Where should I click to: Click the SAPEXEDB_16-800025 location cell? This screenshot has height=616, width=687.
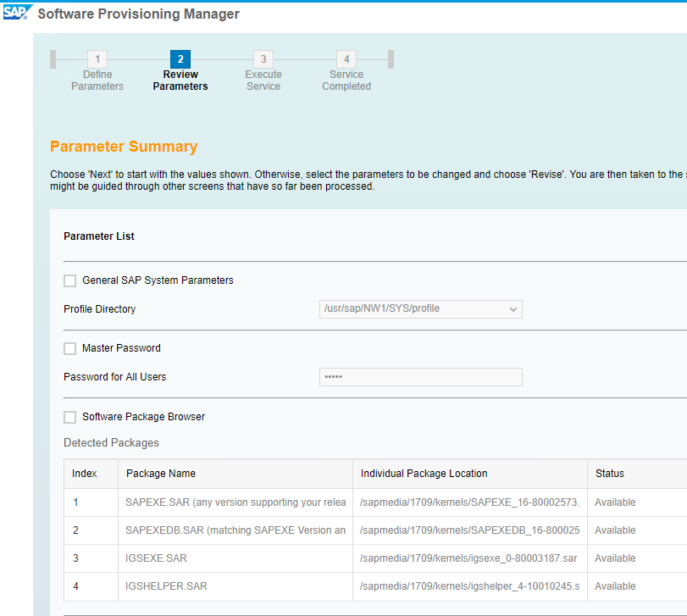pos(469,530)
